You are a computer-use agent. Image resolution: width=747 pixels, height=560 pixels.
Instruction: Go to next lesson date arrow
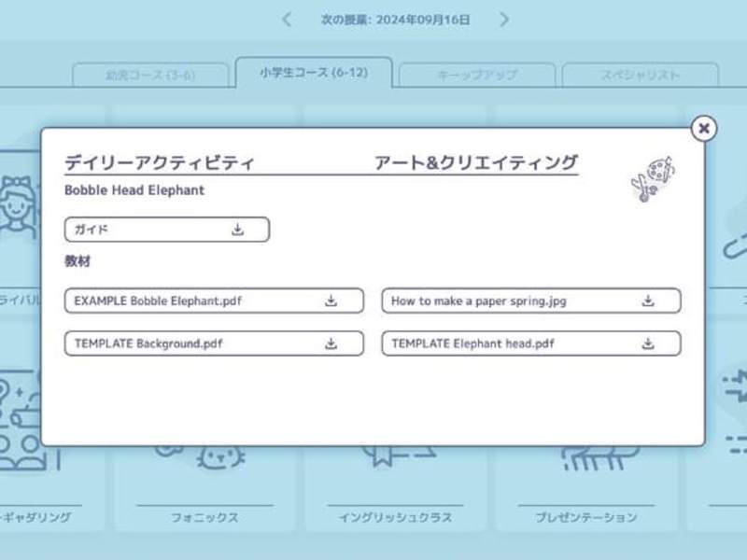(504, 20)
